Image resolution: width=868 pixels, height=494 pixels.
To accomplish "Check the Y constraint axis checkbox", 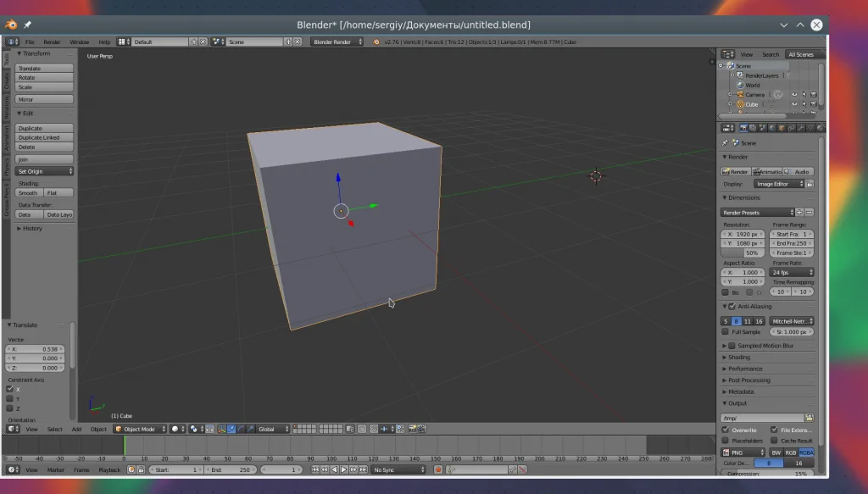I will (x=10, y=398).
